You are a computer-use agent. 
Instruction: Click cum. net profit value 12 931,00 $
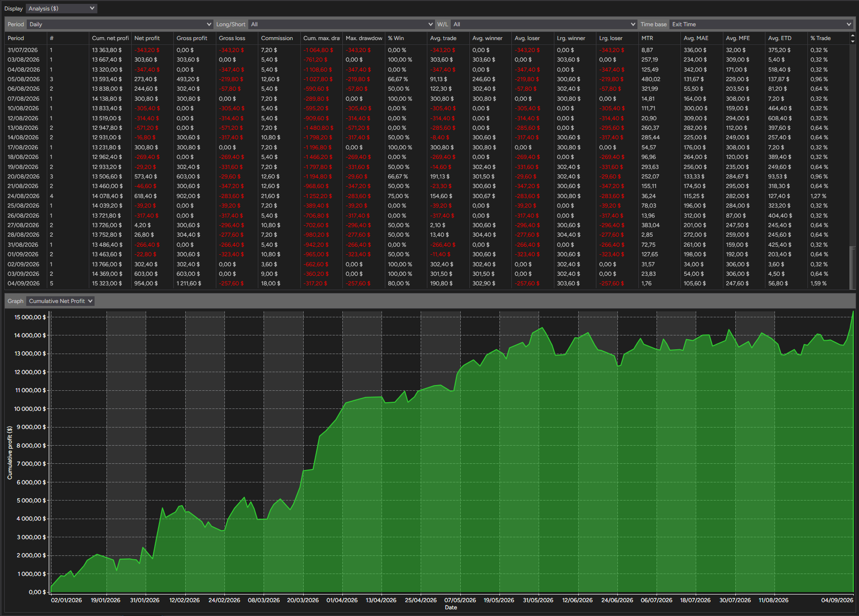pyautogui.click(x=106, y=137)
